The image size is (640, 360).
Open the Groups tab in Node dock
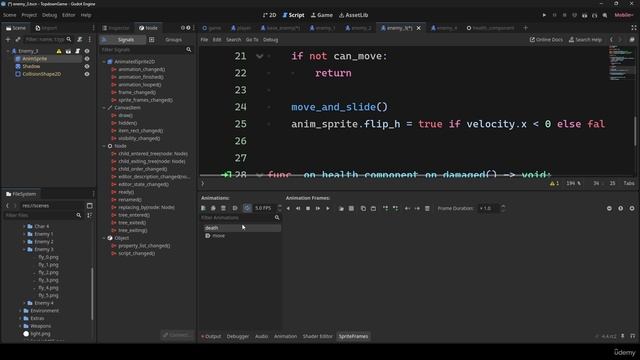(173, 40)
